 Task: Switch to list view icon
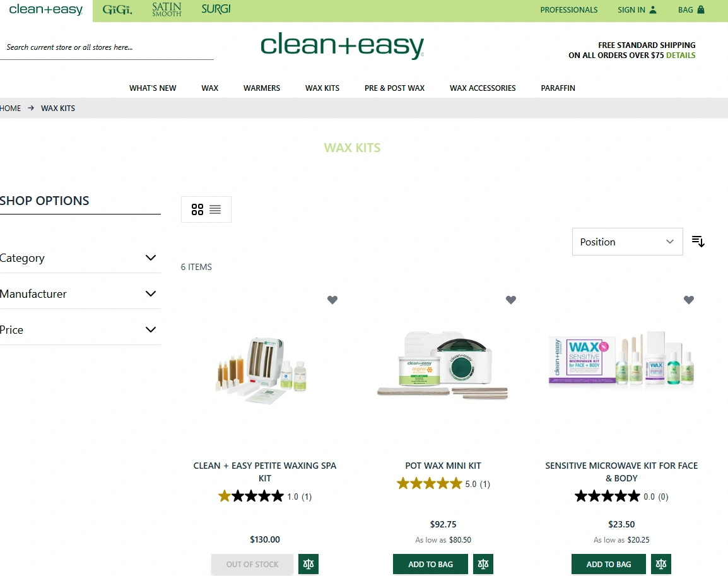point(215,209)
